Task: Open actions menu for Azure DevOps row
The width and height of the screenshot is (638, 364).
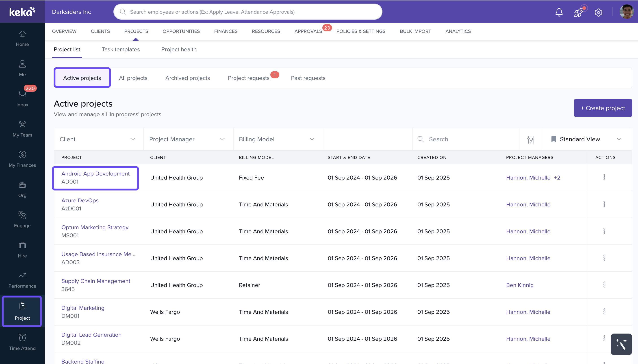Action: coord(604,204)
